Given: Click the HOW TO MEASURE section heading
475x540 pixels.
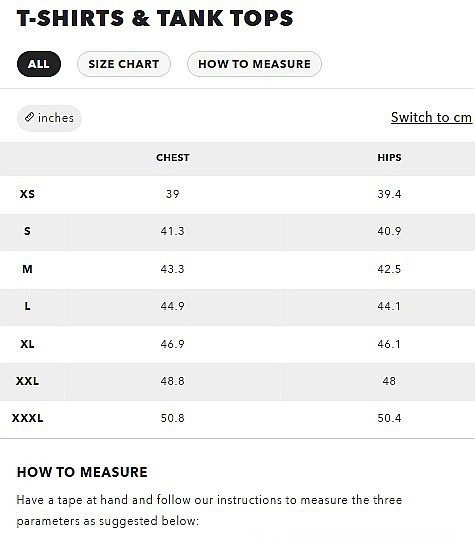Looking at the screenshot, I should 82,472.
